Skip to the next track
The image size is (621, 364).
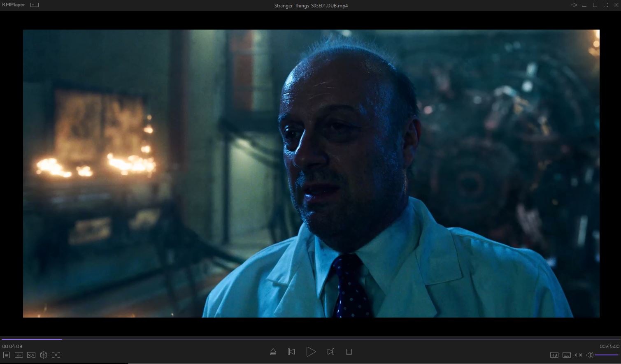coord(330,352)
